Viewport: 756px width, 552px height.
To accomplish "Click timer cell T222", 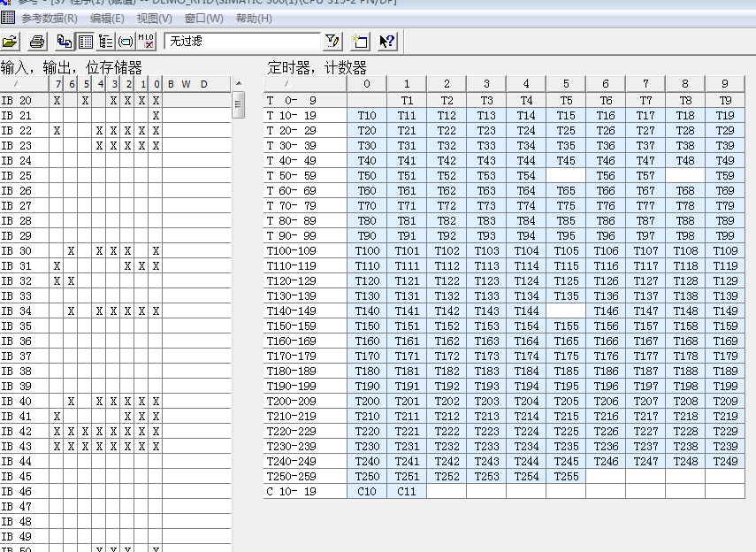I will tap(447, 432).
